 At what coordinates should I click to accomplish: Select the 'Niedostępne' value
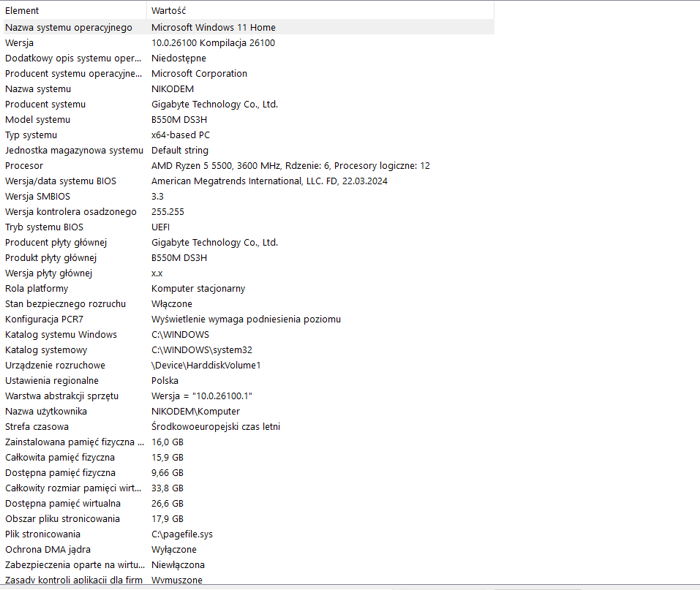[178, 58]
